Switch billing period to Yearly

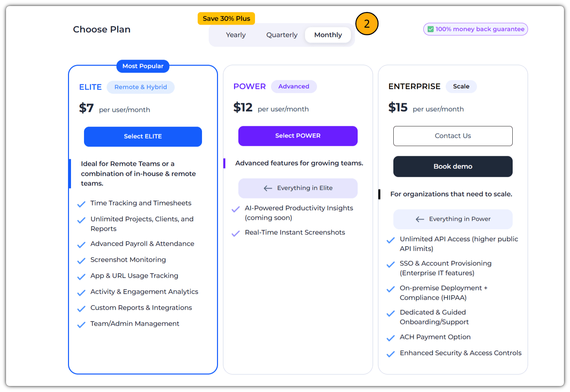tap(236, 35)
